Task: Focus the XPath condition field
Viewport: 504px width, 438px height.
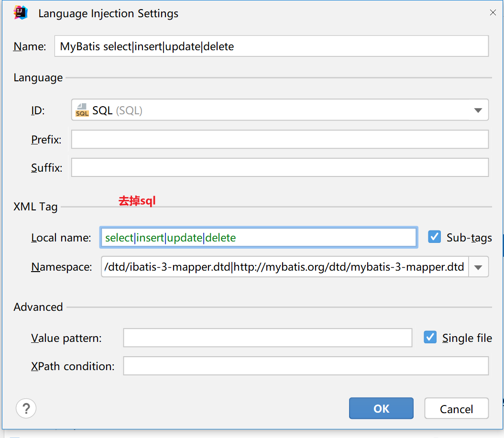Action: 306,366
